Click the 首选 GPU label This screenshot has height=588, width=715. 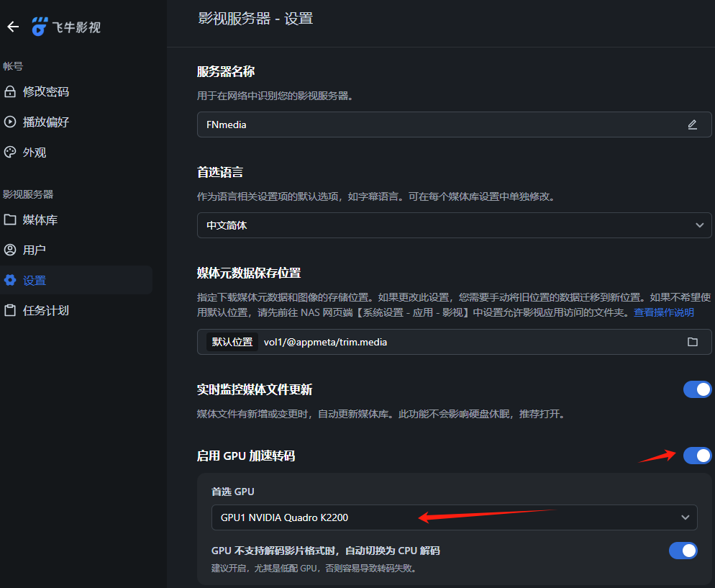(x=232, y=492)
